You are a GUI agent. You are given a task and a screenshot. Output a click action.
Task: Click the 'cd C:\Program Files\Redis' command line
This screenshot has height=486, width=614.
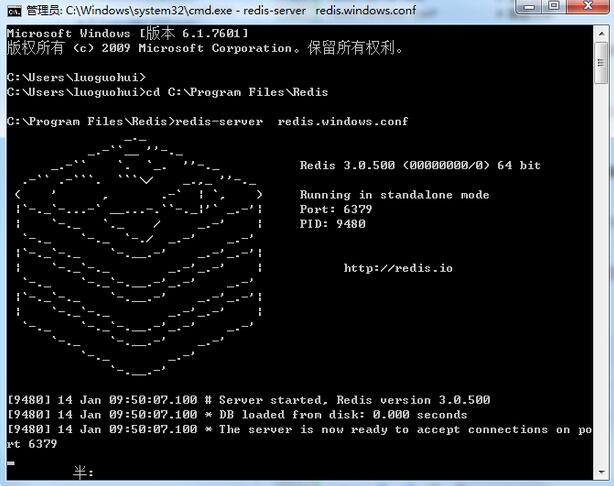167,92
